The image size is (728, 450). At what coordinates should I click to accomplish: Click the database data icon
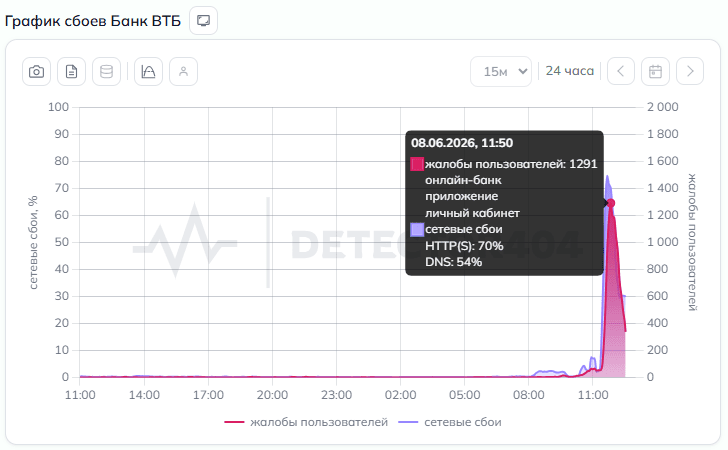106,72
